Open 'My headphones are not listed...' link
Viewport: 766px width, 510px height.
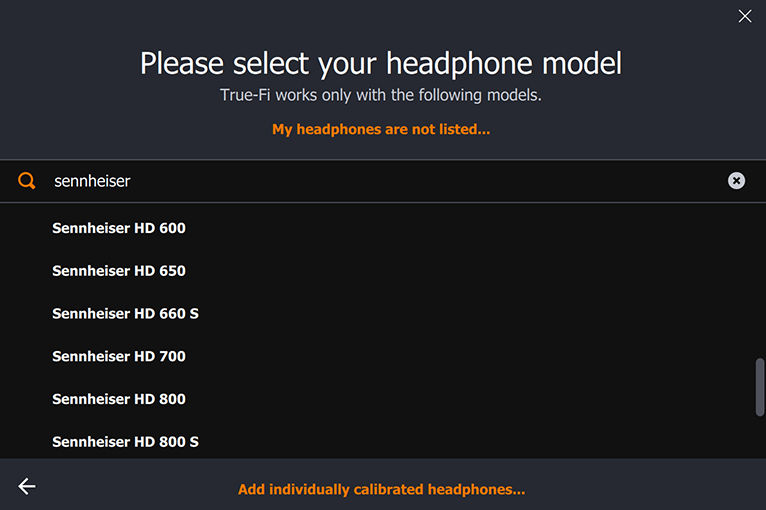(381, 129)
